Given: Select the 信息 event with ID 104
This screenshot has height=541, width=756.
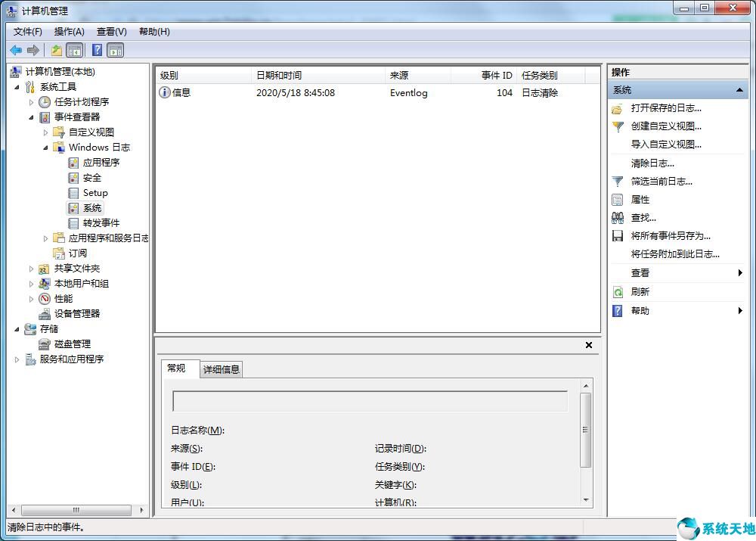Looking at the screenshot, I should point(302,93).
